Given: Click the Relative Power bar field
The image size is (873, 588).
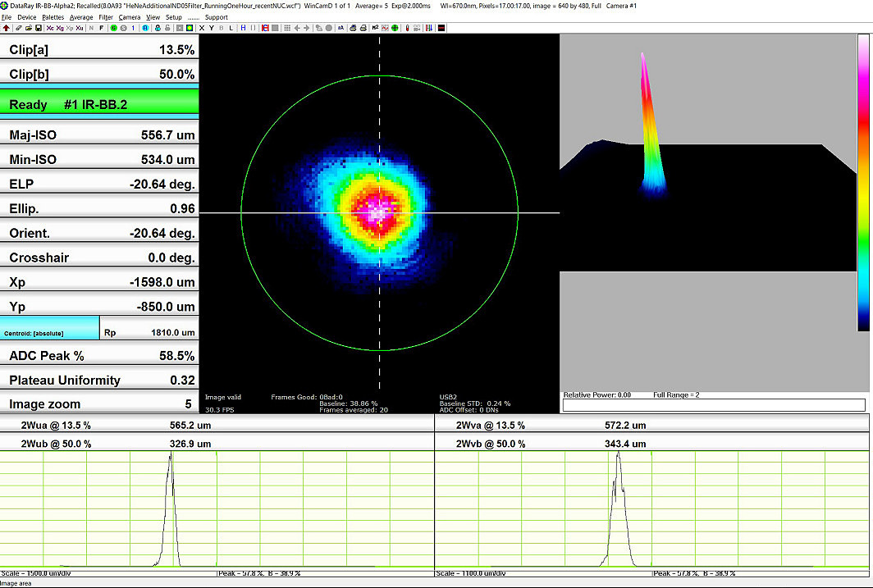Looking at the screenshot, I should [714, 405].
